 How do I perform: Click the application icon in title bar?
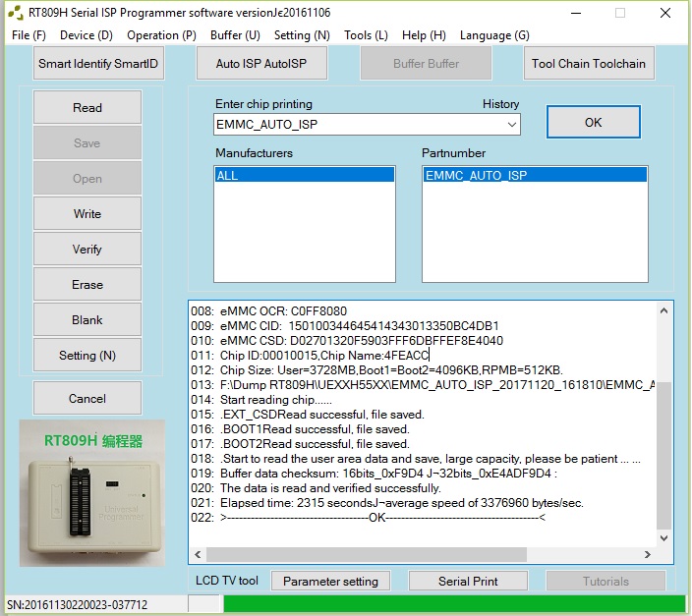pyautogui.click(x=16, y=13)
